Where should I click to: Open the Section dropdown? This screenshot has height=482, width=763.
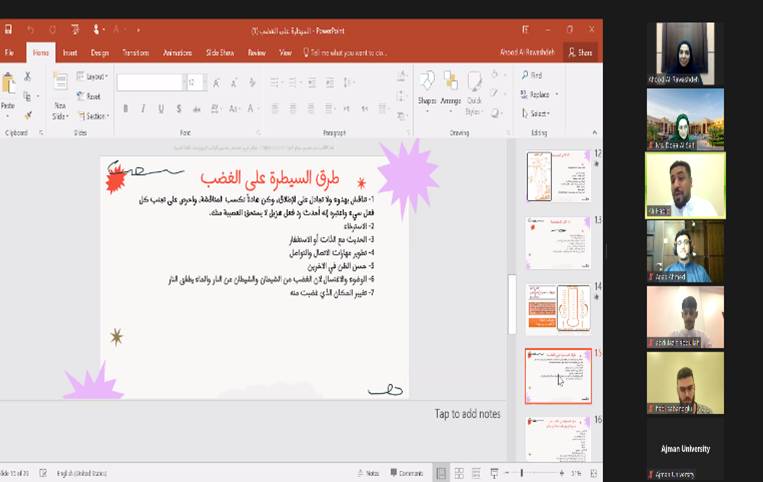[x=94, y=115]
